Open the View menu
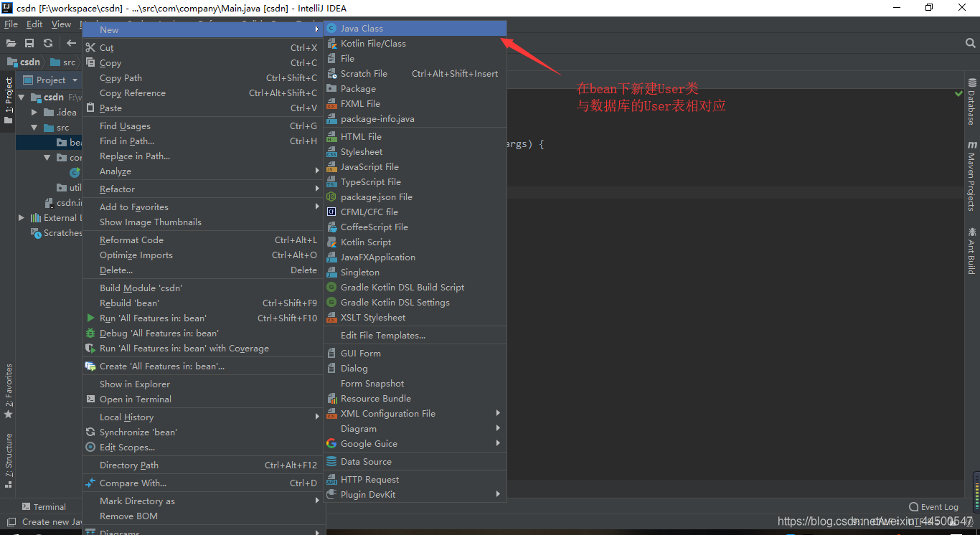Screen dimensions: 980x535 coord(62,24)
